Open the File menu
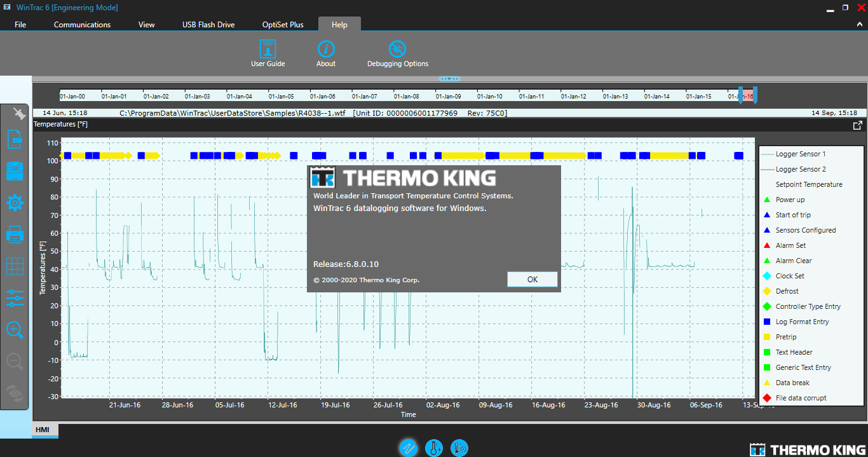 (x=20, y=25)
